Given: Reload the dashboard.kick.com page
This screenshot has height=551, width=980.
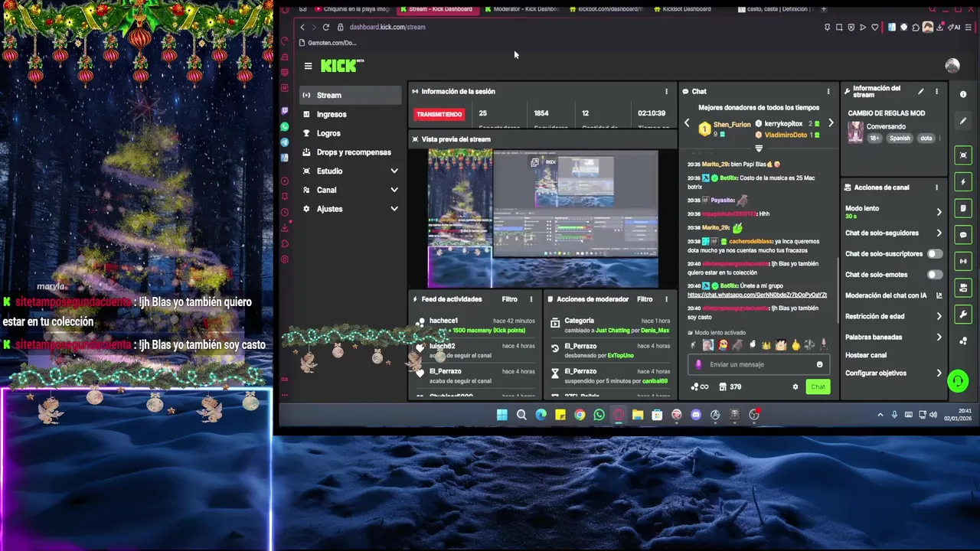Looking at the screenshot, I should tap(325, 27).
